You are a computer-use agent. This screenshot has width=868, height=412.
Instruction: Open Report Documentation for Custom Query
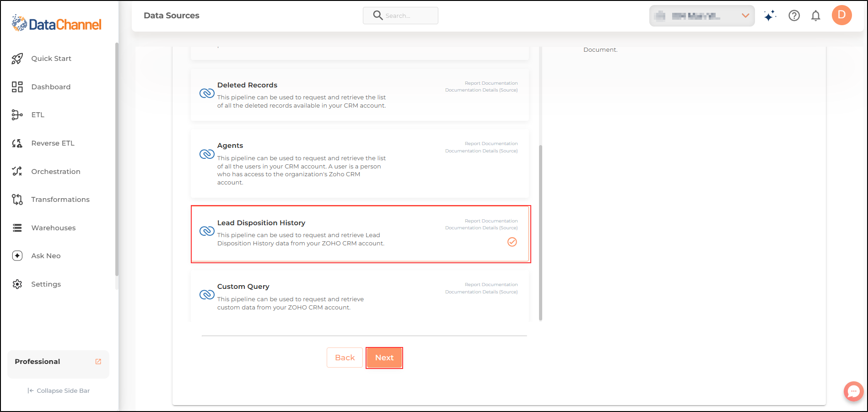click(x=491, y=285)
